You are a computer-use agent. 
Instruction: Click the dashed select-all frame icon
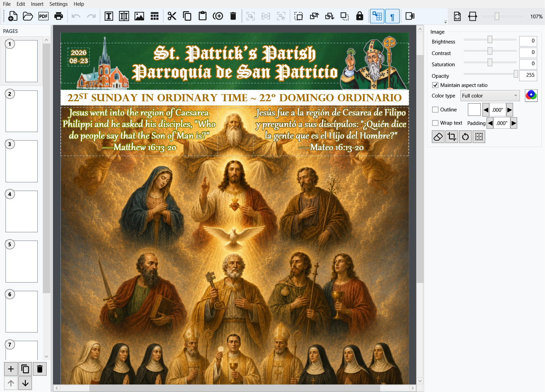pos(299,16)
